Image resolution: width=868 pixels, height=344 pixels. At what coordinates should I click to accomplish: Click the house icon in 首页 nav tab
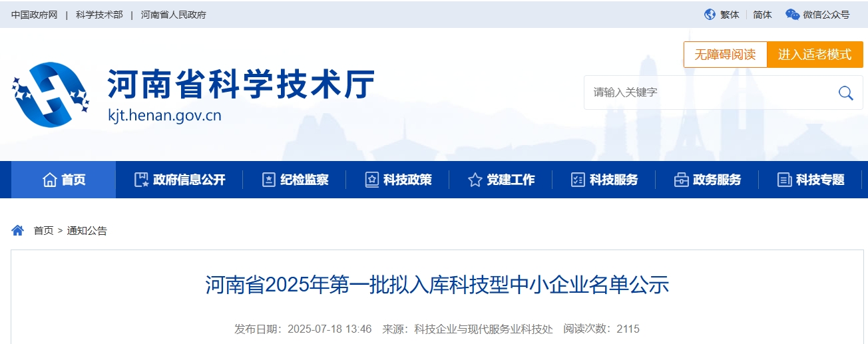(x=49, y=180)
